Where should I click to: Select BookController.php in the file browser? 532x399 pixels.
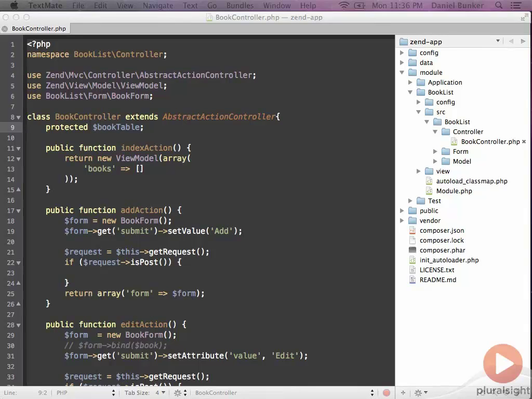click(490, 141)
